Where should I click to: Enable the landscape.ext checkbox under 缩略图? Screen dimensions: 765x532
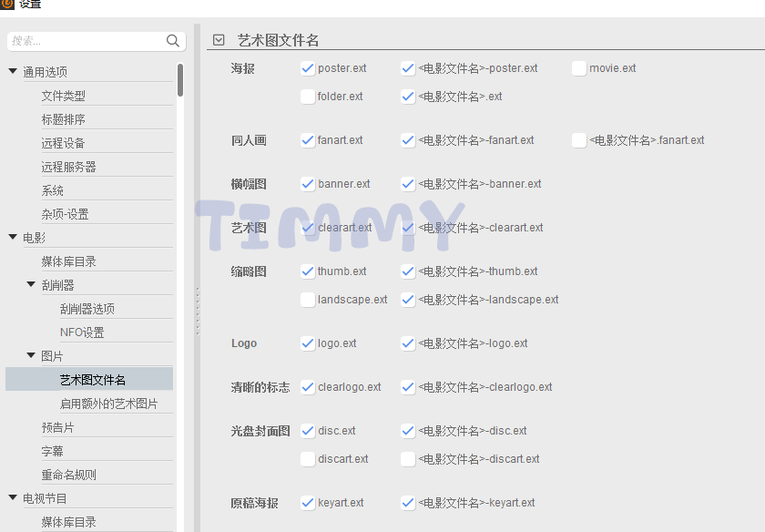point(307,299)
